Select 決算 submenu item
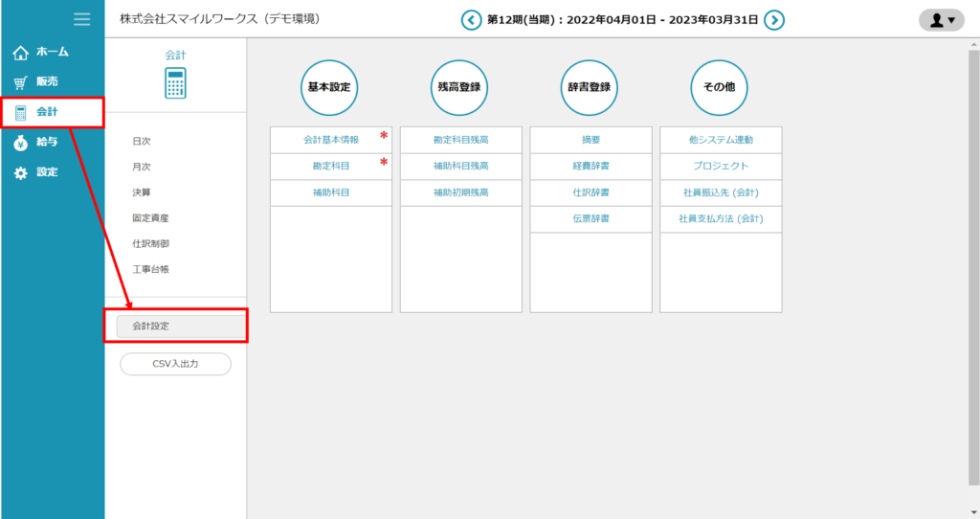 [142, 192]
